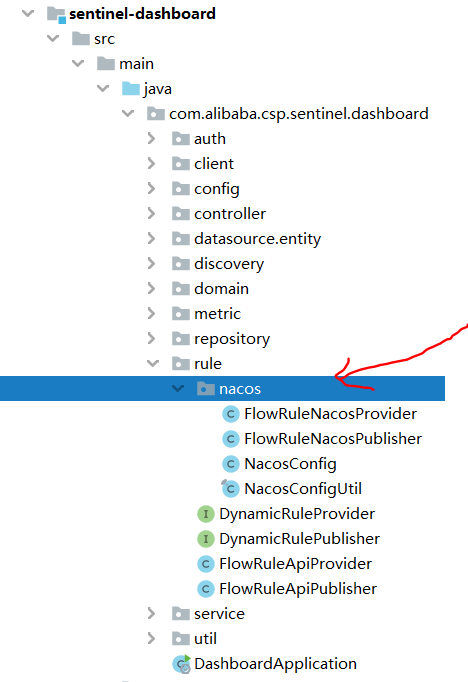Click the DynamicRulePublisher interface icon

206,539
